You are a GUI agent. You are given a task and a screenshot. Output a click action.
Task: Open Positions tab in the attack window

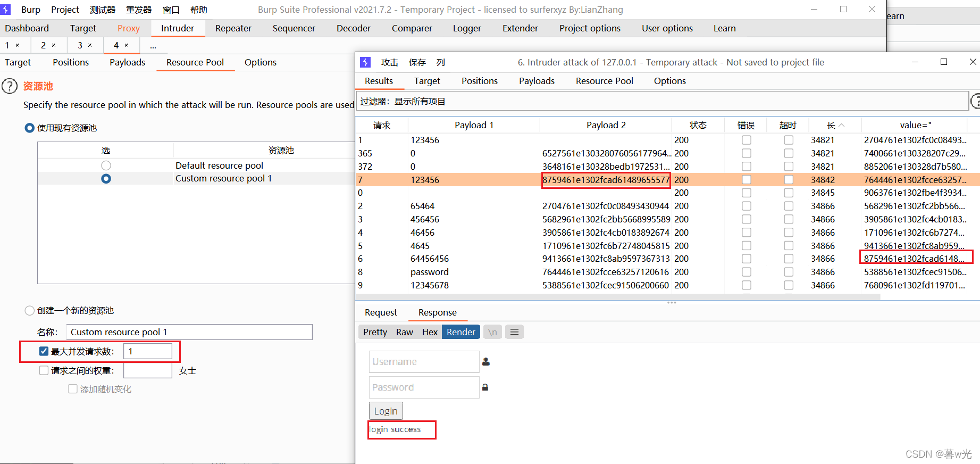480,81
